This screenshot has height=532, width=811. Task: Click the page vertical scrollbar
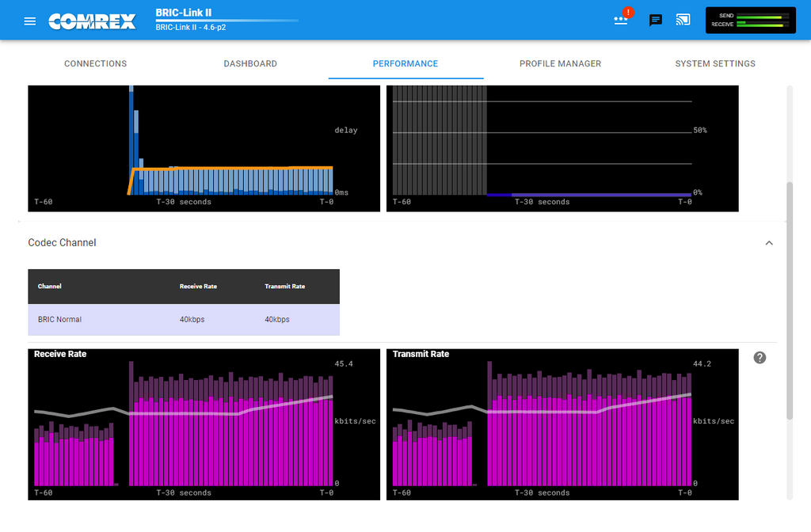coord(789,301)
